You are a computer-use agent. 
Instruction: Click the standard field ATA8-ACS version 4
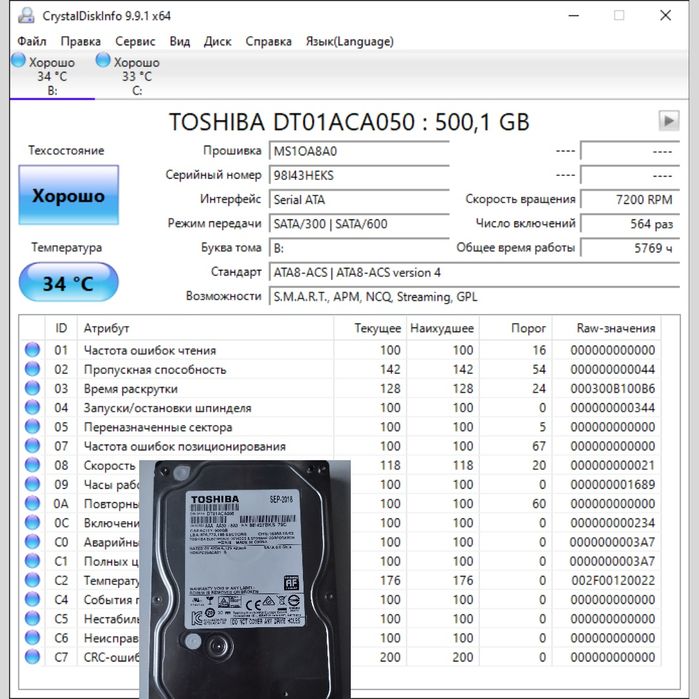point(474,272)
